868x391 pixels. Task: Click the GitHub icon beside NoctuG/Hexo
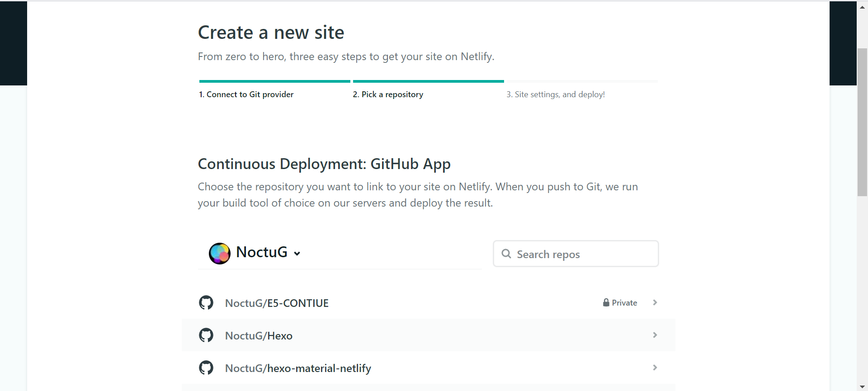pos(206,335)
